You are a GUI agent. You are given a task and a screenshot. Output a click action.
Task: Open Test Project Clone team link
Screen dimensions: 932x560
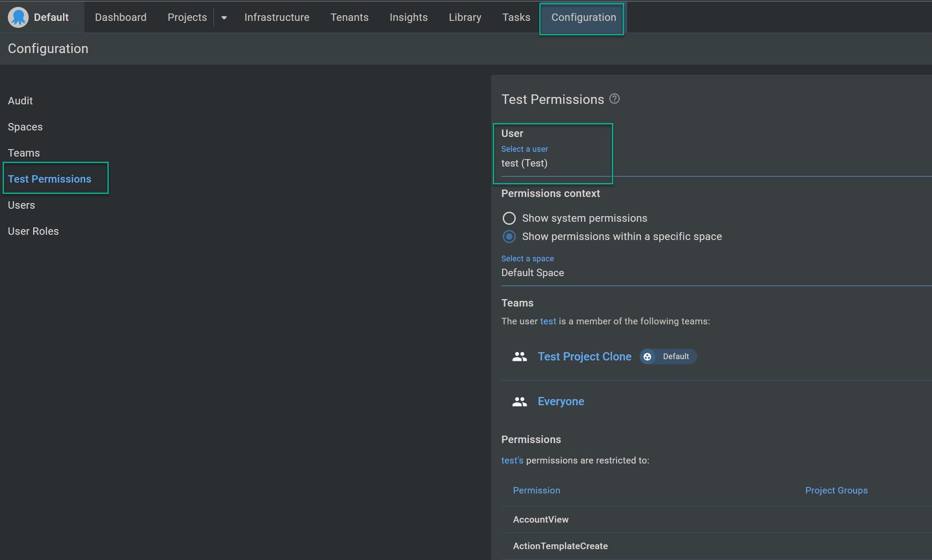pos(584,357)
